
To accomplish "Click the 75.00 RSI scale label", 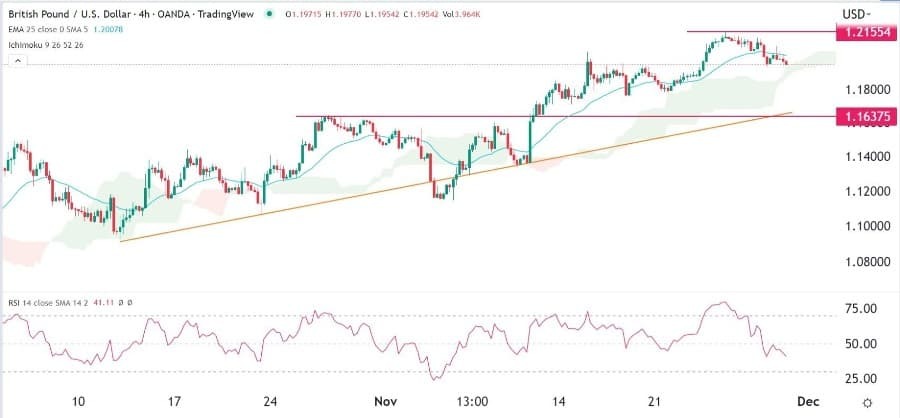I will point(860,308).
